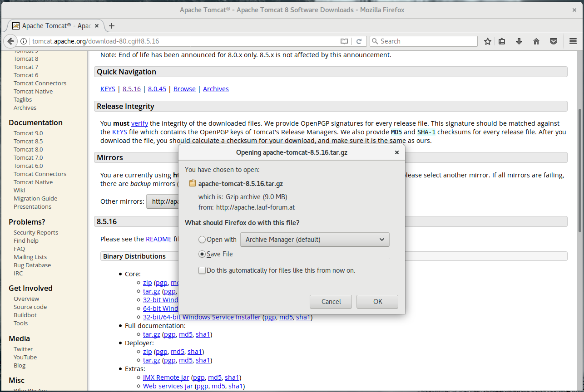This screenshot has width=584, height=392.
Task: Close the Opening apache-tomcat dialog with X
Action: pos(396,152)
